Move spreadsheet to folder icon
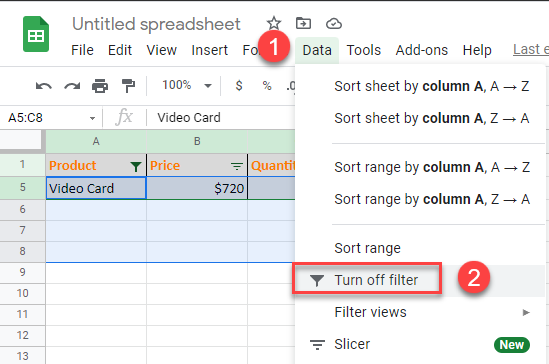Image resolution: width=549 pixels, height=364 pixels. tap(303, 23)
